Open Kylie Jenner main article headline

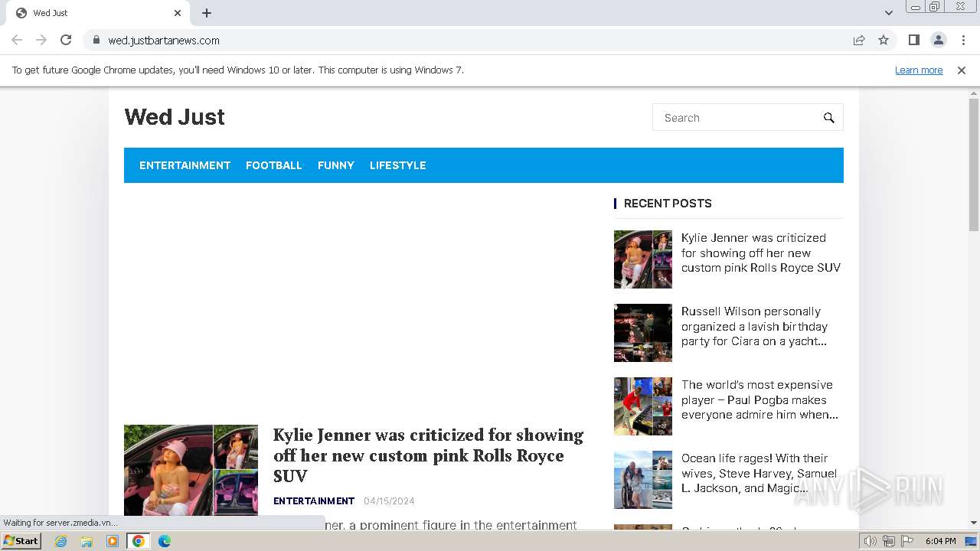428,455
